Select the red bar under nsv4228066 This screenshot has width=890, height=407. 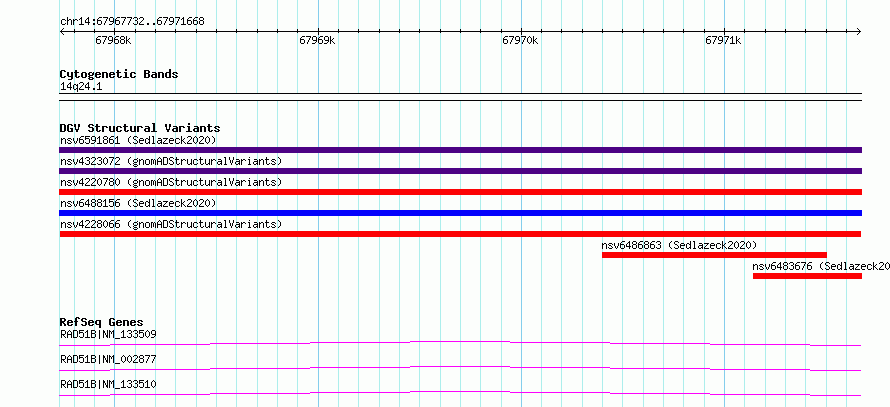[460, 234]
